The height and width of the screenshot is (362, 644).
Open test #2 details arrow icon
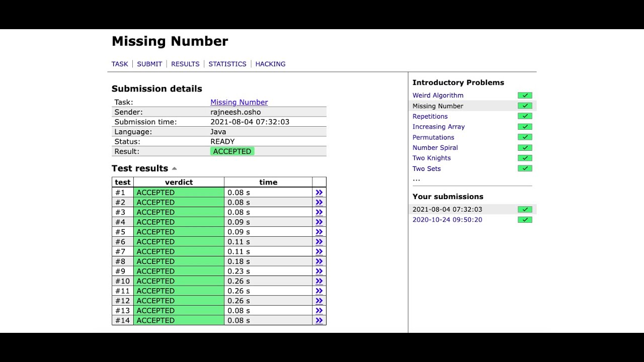[319, 203]
